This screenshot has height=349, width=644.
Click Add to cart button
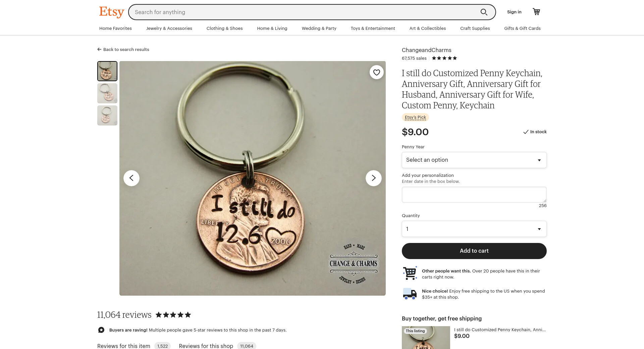click(474, 251)
